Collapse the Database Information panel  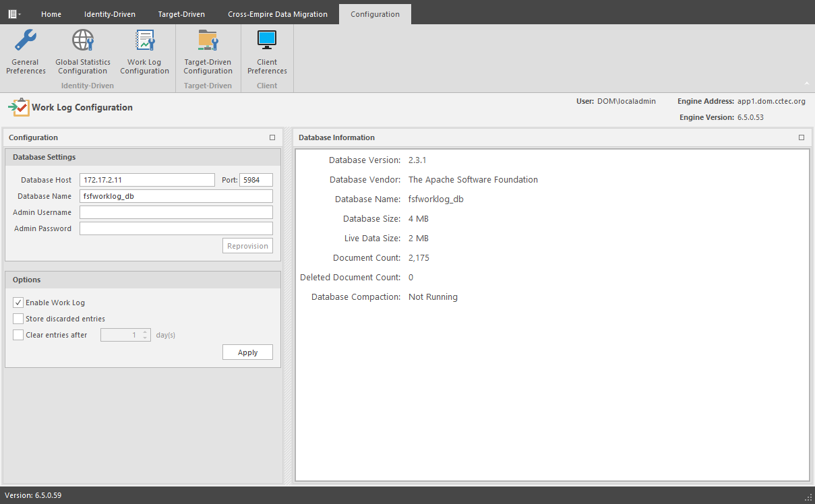pyautogui.click(x=802, y=137)
